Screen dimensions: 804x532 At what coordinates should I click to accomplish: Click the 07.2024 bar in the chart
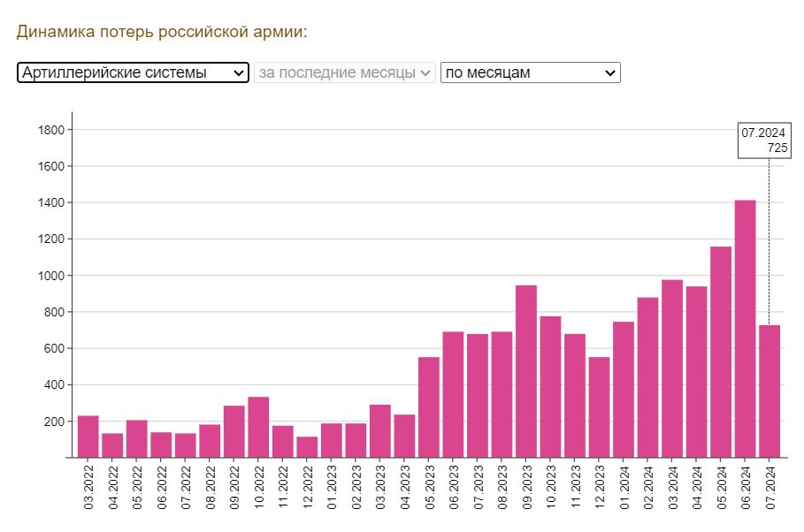[770, 391]
